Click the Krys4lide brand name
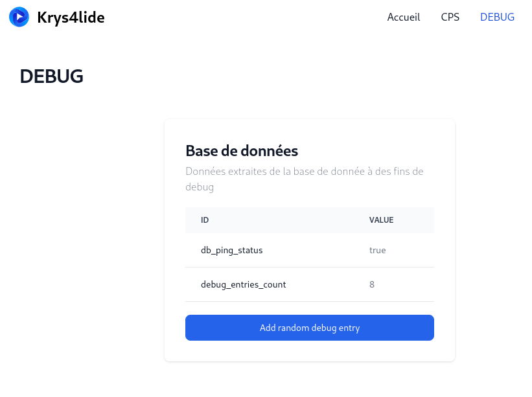 tap(71, 17)
